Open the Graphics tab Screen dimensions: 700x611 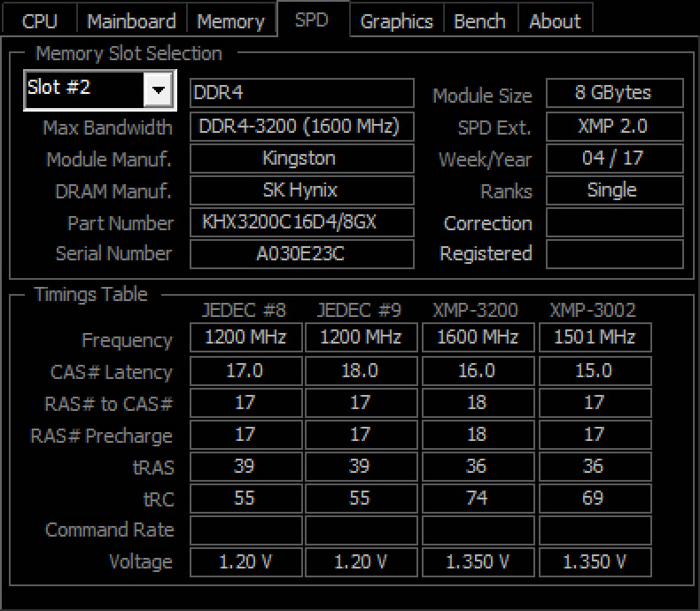click(396, 21)
